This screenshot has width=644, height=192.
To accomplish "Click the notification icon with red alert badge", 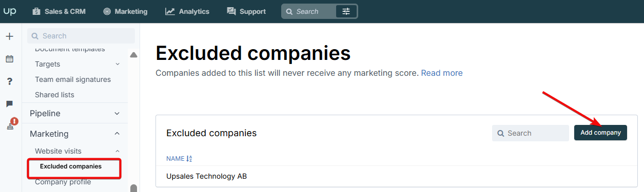I will tap(11, 124).
